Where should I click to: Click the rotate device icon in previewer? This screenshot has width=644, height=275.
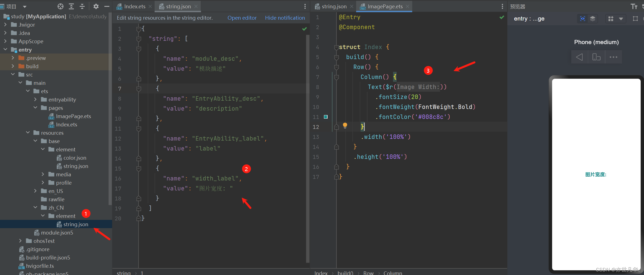point(596,57)
